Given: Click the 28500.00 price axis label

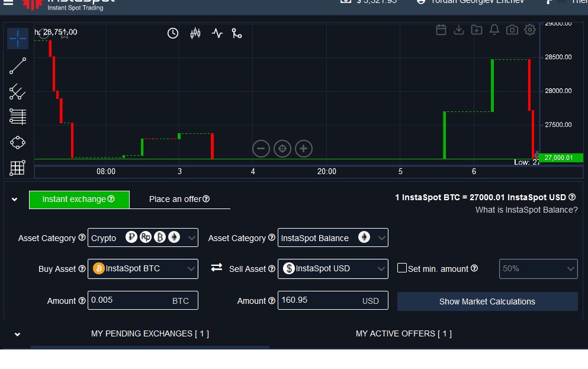Looking at the screenshot, I should click(558, 57).
